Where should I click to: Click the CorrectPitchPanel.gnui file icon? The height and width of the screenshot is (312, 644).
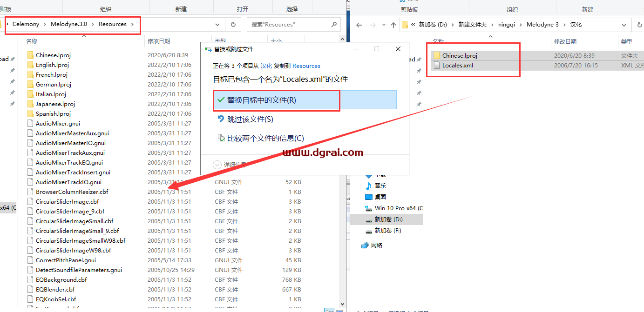click(x=30, y=260)
